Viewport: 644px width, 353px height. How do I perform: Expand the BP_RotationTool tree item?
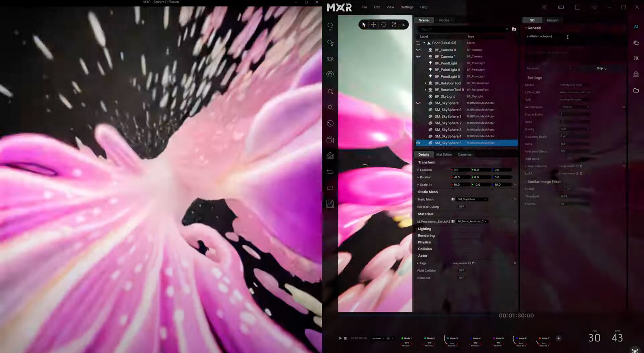(x=426, y=83)
